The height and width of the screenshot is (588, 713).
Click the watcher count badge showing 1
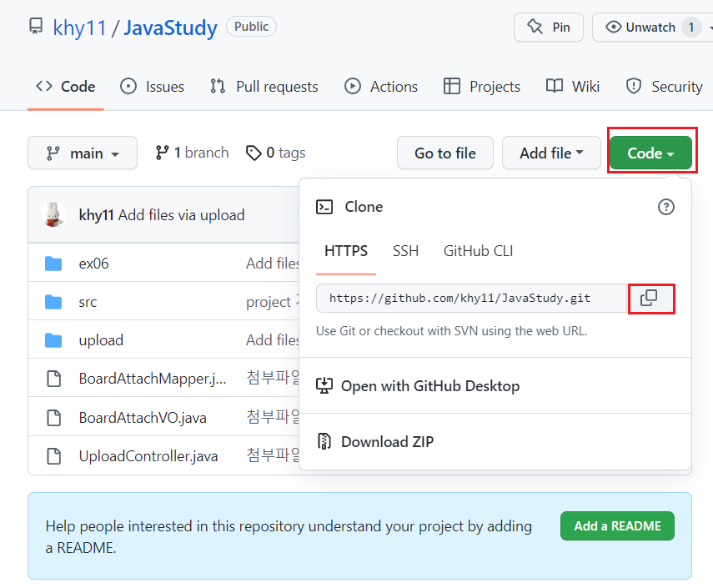pos(691,28)
